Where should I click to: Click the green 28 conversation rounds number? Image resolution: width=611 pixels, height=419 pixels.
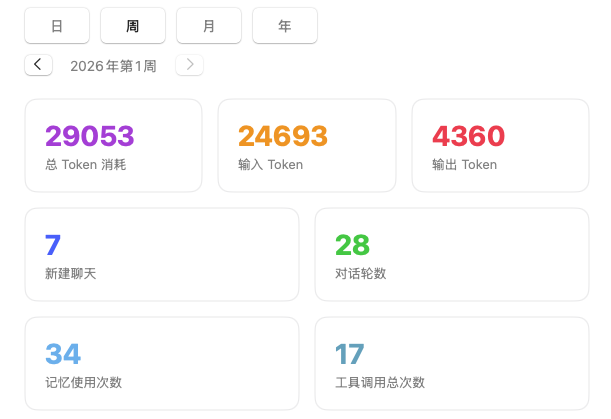[x=352, y=245]
